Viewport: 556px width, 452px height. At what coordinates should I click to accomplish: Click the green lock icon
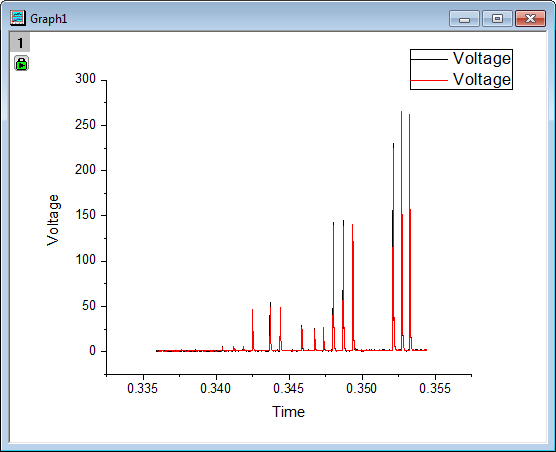tap(21, 63)
